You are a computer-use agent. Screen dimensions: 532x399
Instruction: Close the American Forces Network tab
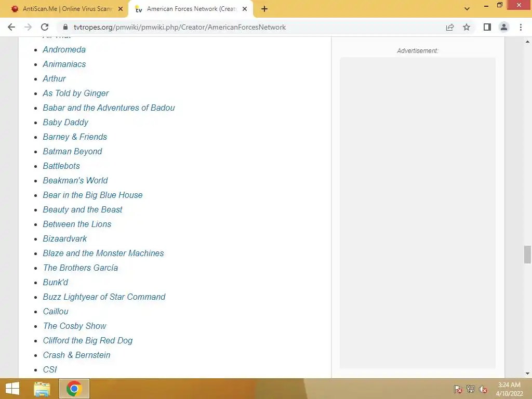pyautogui.click(x=245, y=9)
